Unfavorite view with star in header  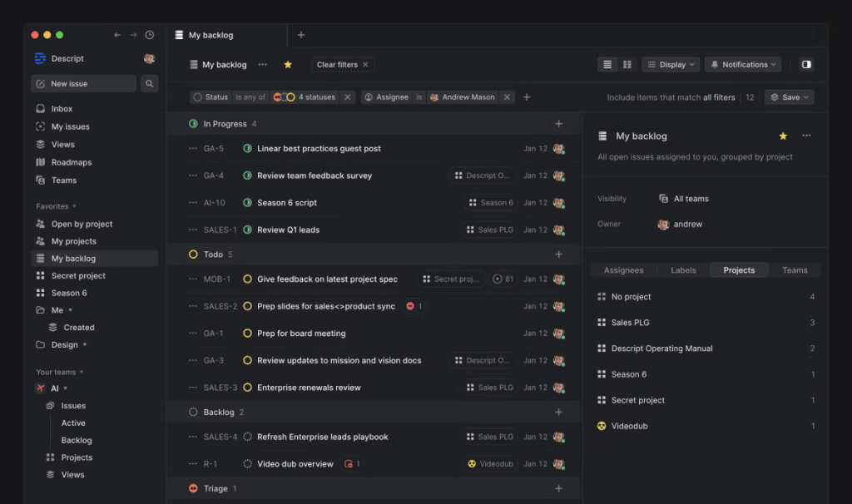pos(288,65)
